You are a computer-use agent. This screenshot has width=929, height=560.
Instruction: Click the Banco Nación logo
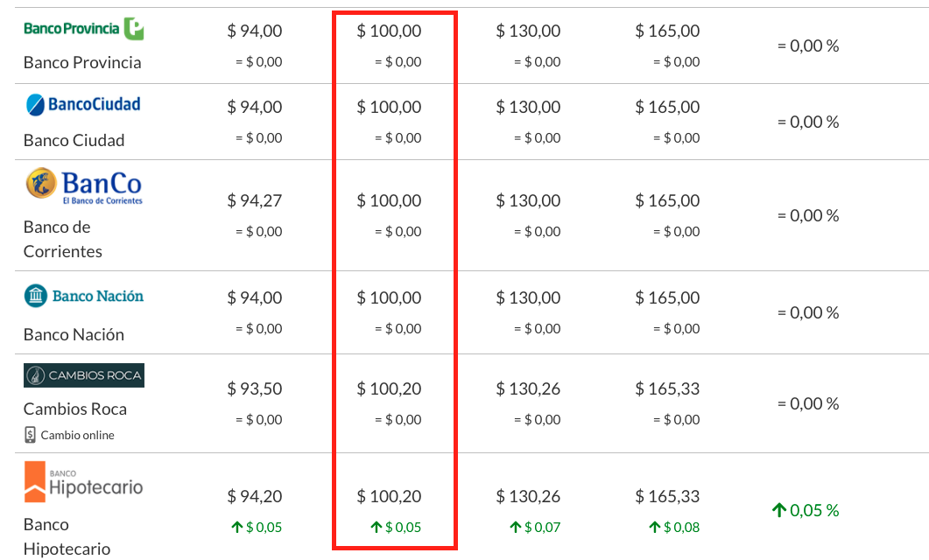(83, 296)
